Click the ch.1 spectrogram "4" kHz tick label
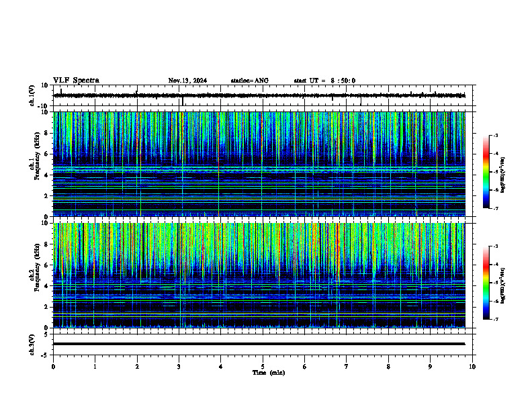Image resolution: width=532 pixels, height=411 pixels. pos(46,175)
